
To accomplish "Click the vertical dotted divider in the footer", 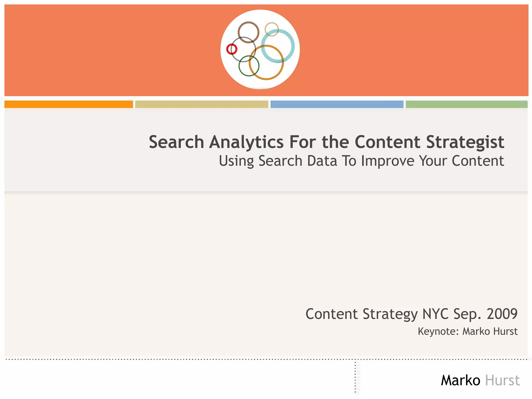I will [355, 377].
